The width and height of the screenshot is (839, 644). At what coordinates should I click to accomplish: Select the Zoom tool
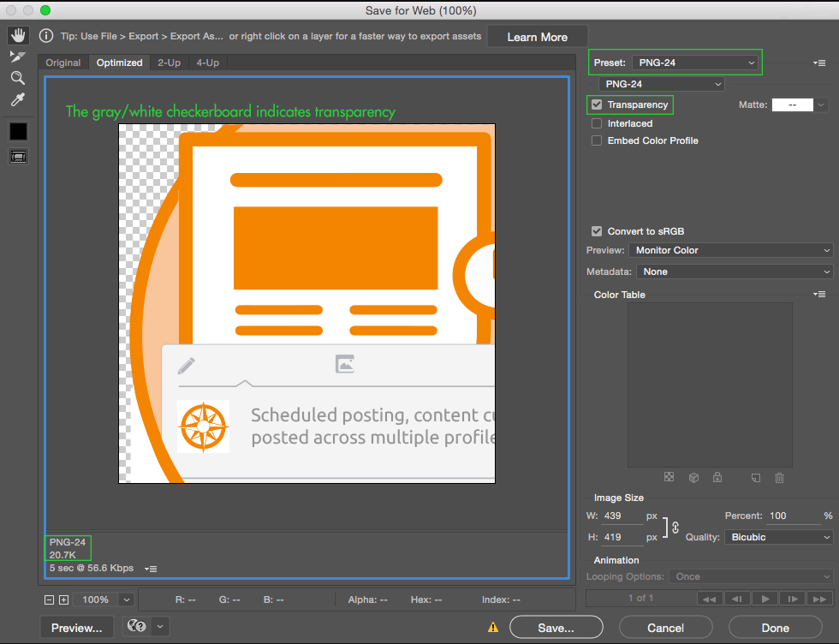point(18,78)
